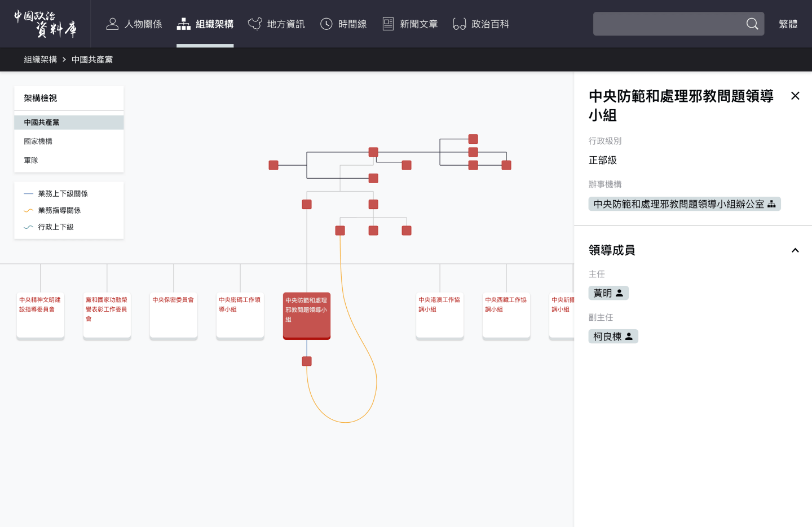This screenshot has width=812, height=527.
Task: Select the 中央保密委員會 node card
Action: pos(173,315)
